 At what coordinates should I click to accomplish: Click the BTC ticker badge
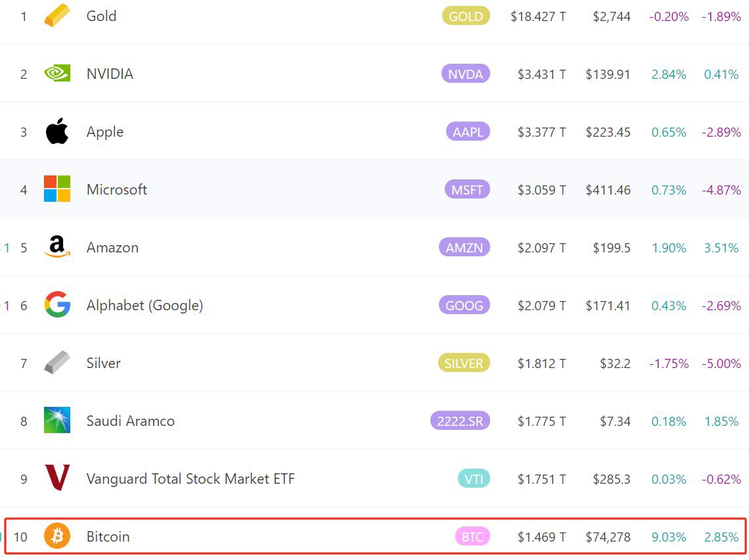pos(472,536)
